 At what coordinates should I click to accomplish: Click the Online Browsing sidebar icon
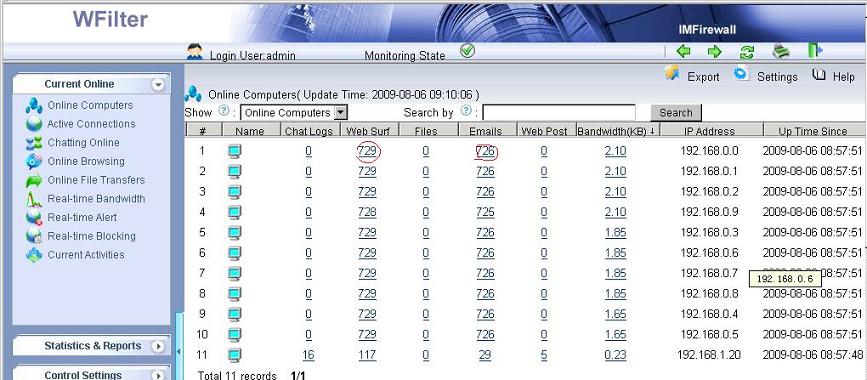click(x=34, y=162)
